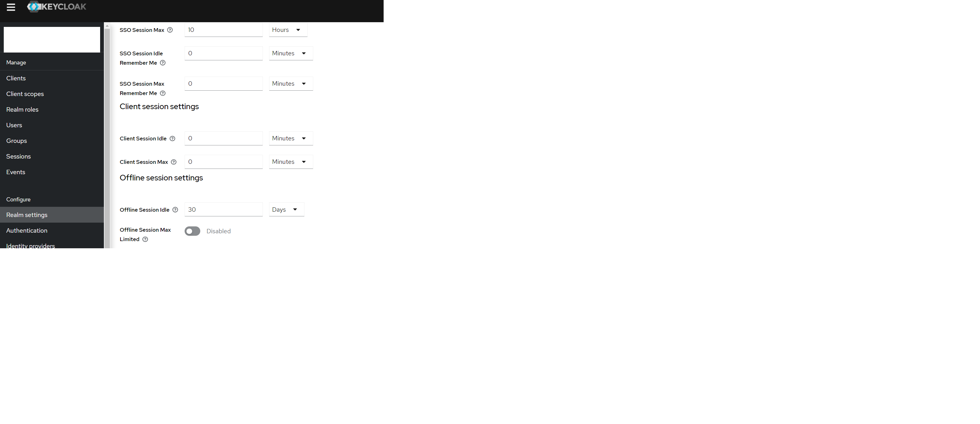The image size is (980, 424).
Task: Open the Days unit dropdown for Offline Session Idle
Action: (x=287, y=209)
